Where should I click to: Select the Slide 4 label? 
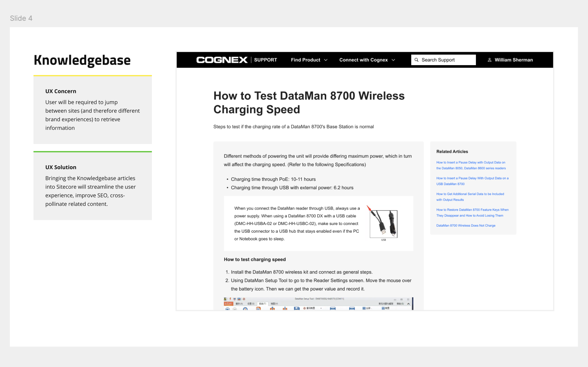tap(21, 18)
